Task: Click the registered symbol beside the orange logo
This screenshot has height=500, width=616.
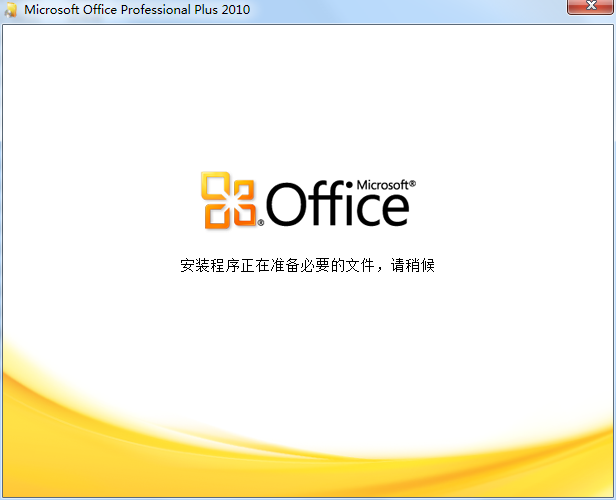Action: click(262, 224)
